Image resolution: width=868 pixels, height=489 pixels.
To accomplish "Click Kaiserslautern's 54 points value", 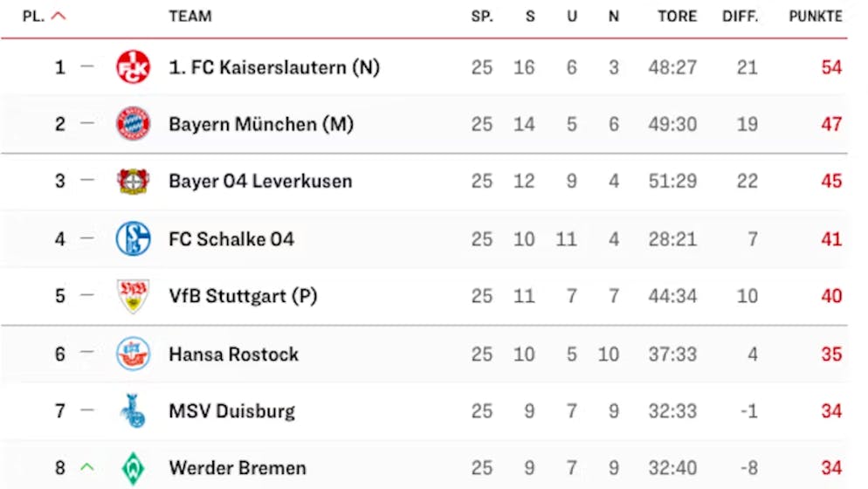I will [x=831, y=67].
